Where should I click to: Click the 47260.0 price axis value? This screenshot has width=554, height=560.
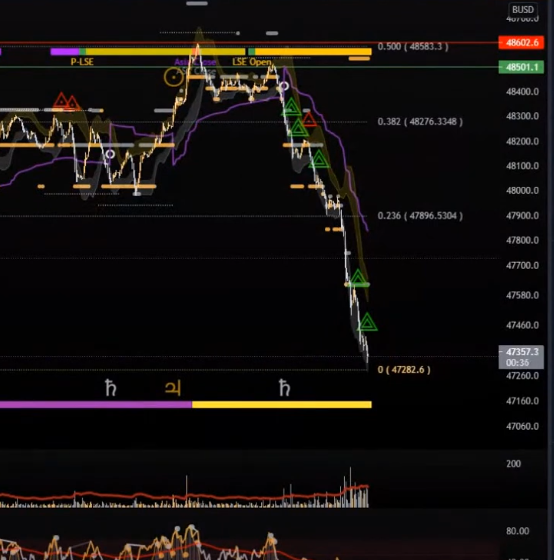tap(522, 376)
